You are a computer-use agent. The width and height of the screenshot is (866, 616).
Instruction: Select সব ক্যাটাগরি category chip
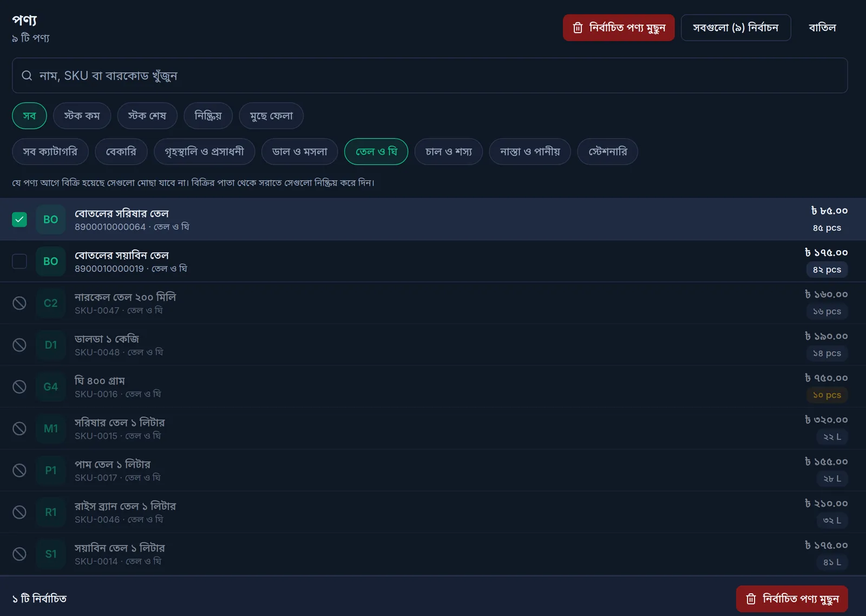50,152
